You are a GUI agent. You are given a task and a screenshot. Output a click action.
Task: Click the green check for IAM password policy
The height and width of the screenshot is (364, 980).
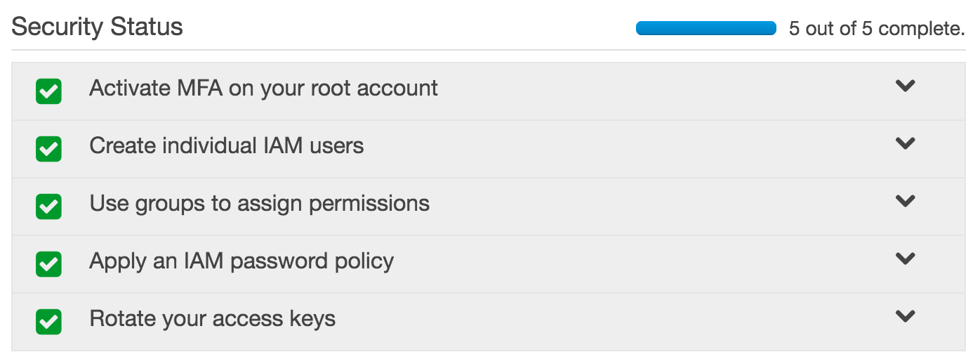(x=48, y=264)
